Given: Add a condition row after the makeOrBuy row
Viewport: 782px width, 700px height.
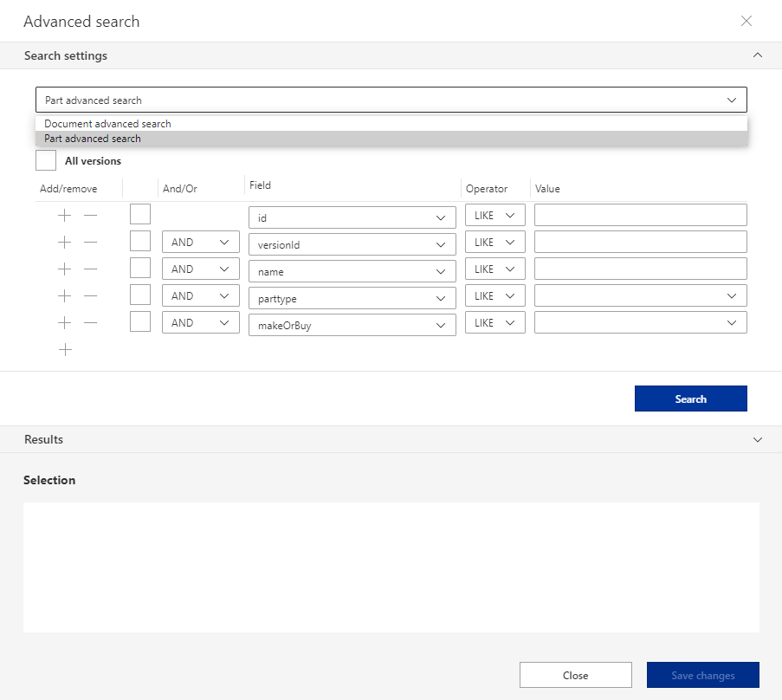Looking at the screenshot, I should [64, 322].
